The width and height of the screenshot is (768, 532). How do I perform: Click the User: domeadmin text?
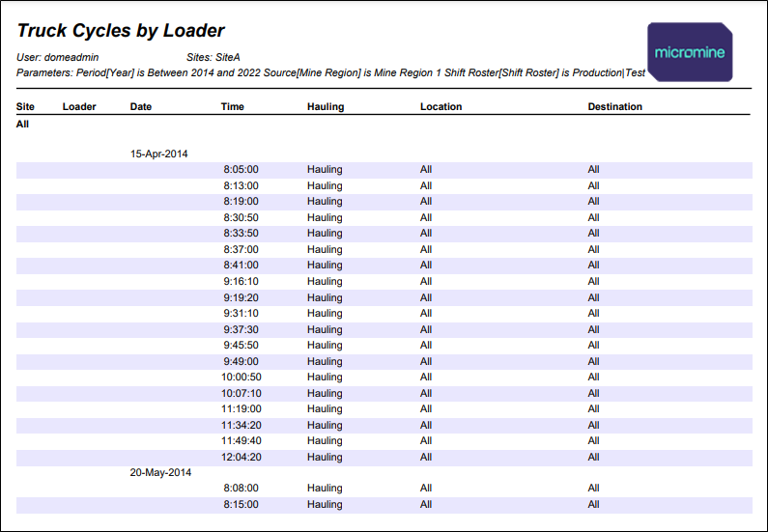click(57, 57)
